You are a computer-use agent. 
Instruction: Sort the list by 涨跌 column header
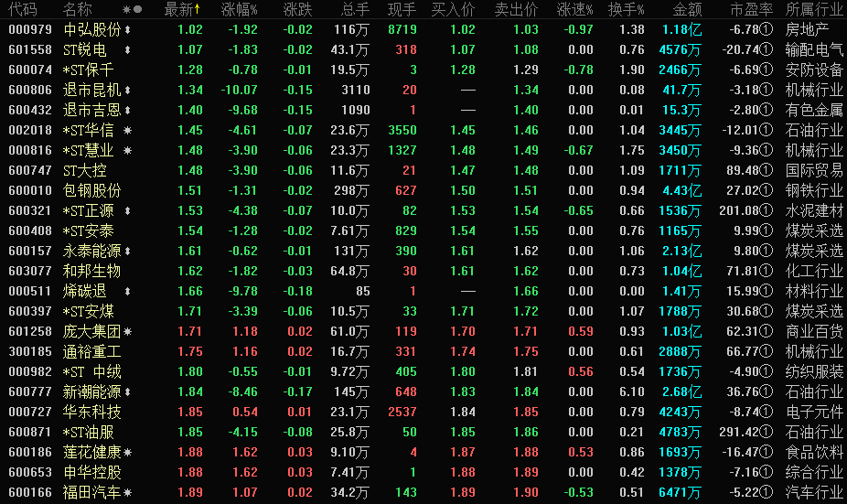[297, 9]
